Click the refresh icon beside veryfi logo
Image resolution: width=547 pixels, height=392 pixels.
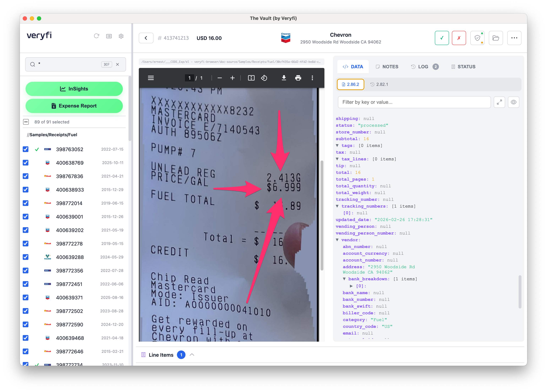(x=97, y=36)
